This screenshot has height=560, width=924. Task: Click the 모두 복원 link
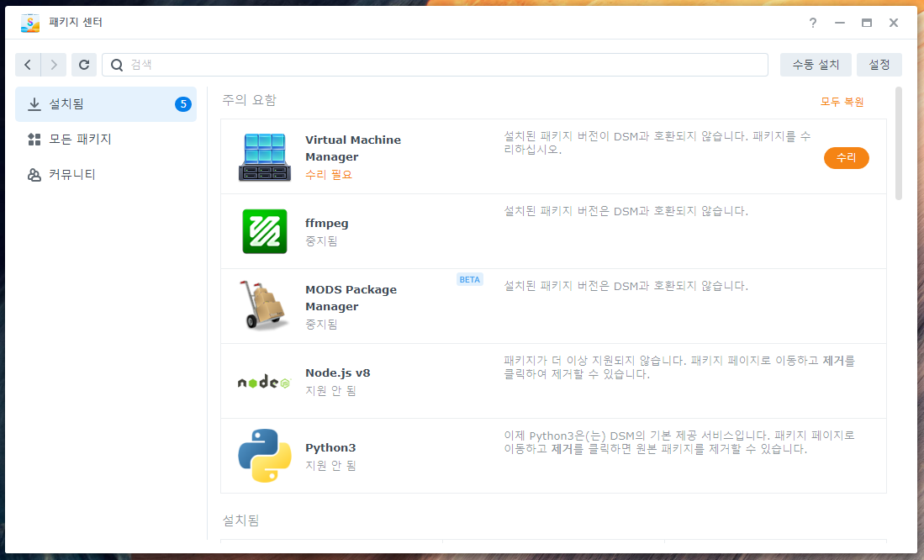pyautogui.click(x=842, y=102)
